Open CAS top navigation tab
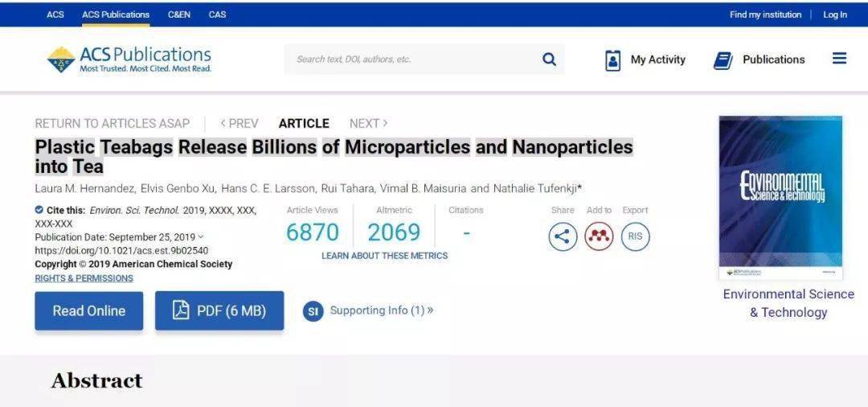 click(x=217, y=14)
